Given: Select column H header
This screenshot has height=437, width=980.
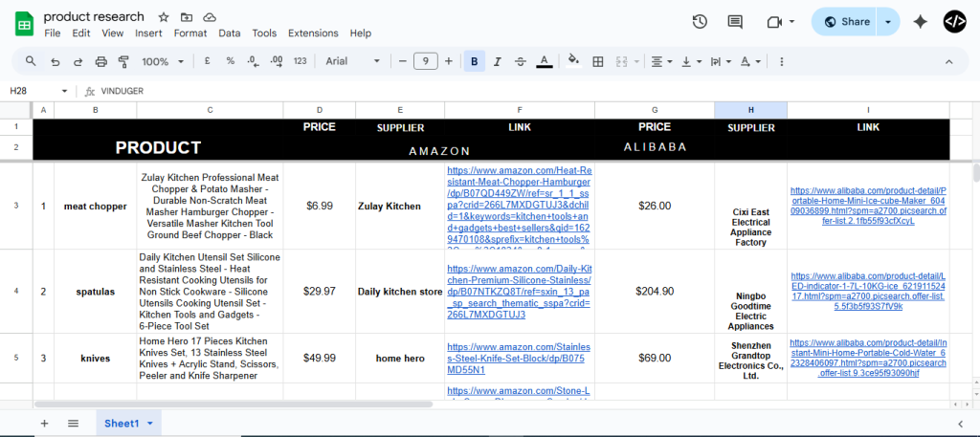Looking at the screenshot, I should 750,110.
